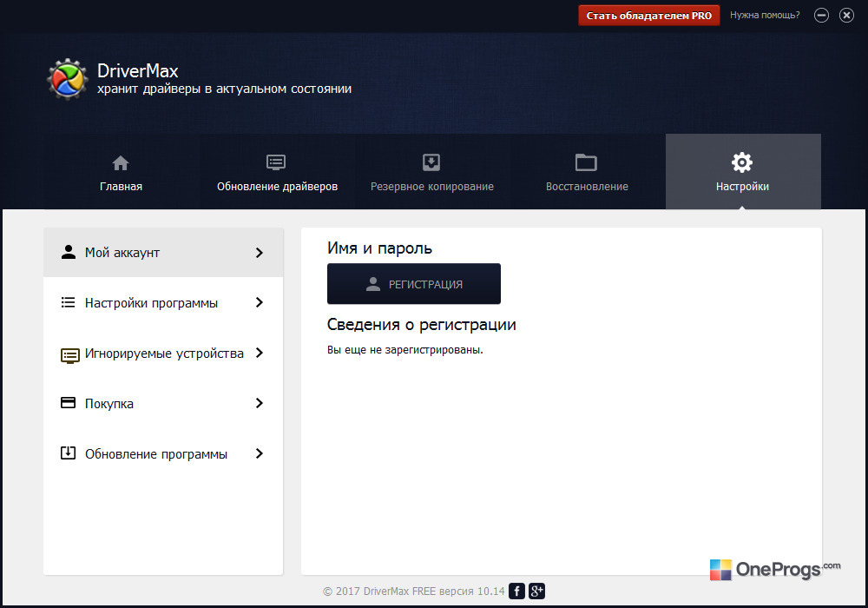Click the folder icon above Восстановление

pyautogui.click(x=586, y=162)
